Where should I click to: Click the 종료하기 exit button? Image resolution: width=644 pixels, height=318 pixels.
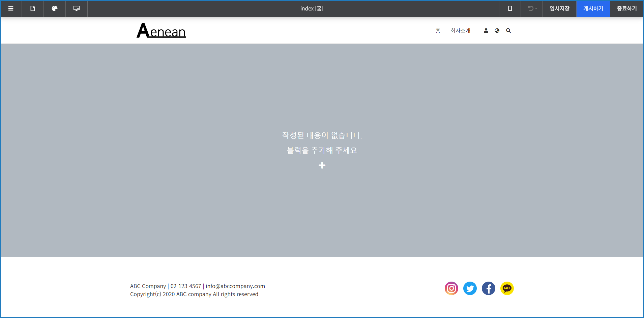pos(626,9)
